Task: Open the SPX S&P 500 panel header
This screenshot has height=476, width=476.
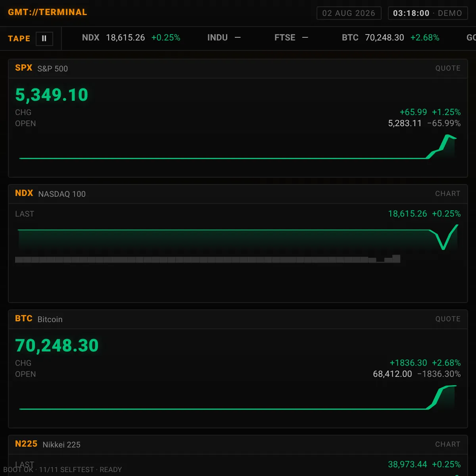Action: pyautogui.click(x=238, y=68)
